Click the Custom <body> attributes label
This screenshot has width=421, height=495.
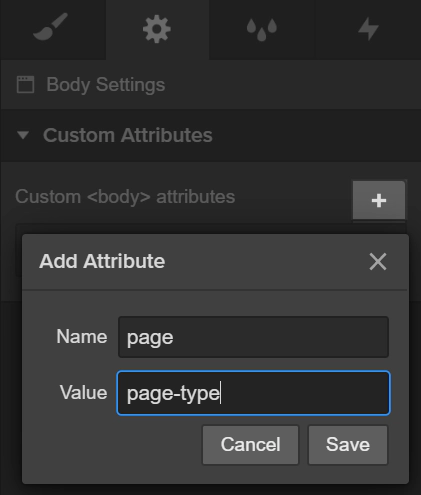(125, 197)
